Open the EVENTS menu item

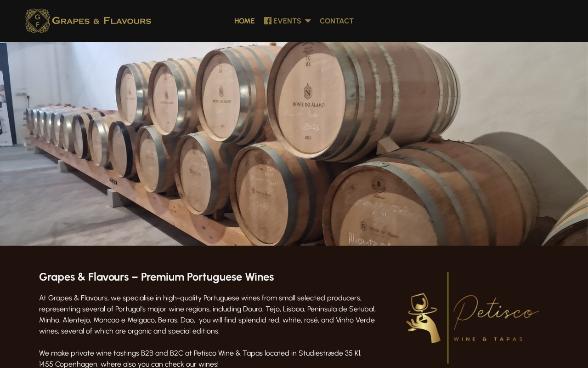[287, 21]
